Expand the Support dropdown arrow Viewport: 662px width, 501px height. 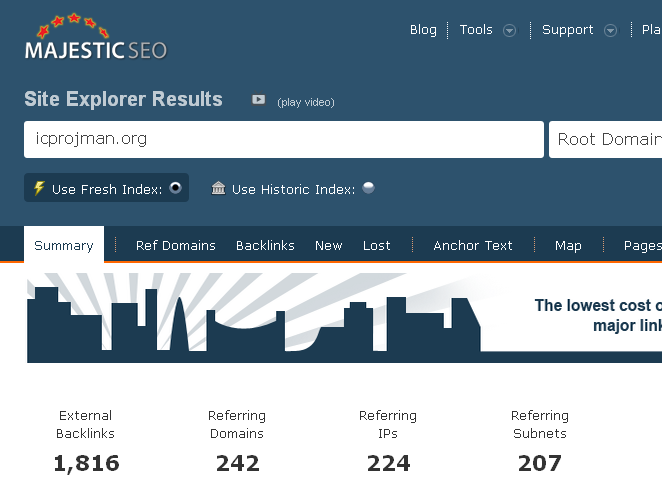pos(610,31)
